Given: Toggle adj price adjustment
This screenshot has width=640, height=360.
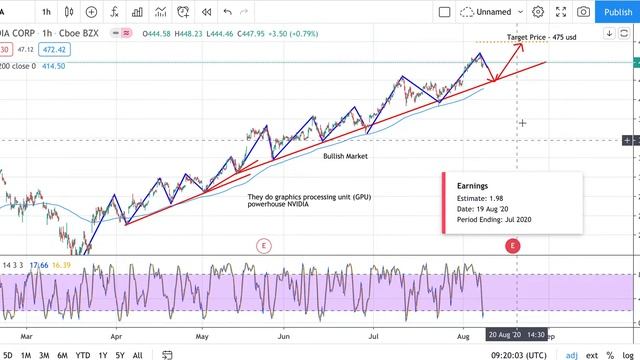Looking at the screenshot, I should (571, 356).
